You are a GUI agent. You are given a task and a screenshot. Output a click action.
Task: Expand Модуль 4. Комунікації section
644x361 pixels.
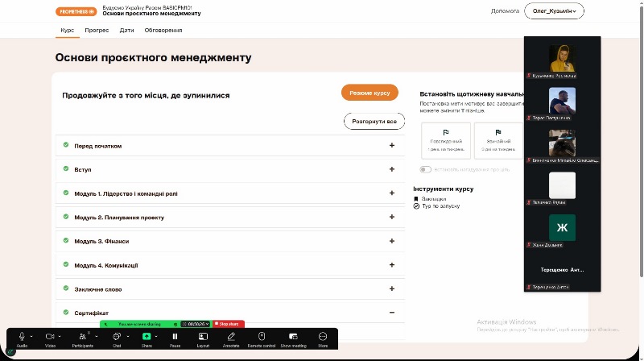coord(392,265)
